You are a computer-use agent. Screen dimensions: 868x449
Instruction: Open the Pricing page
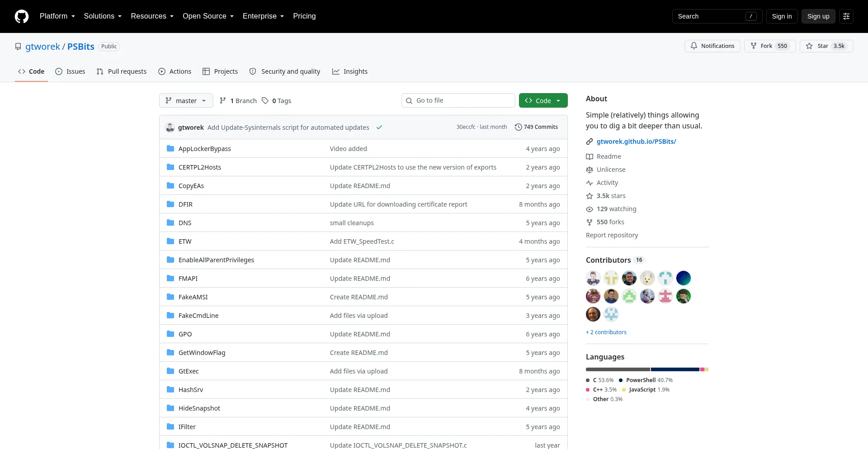click(x=304, y=16)
